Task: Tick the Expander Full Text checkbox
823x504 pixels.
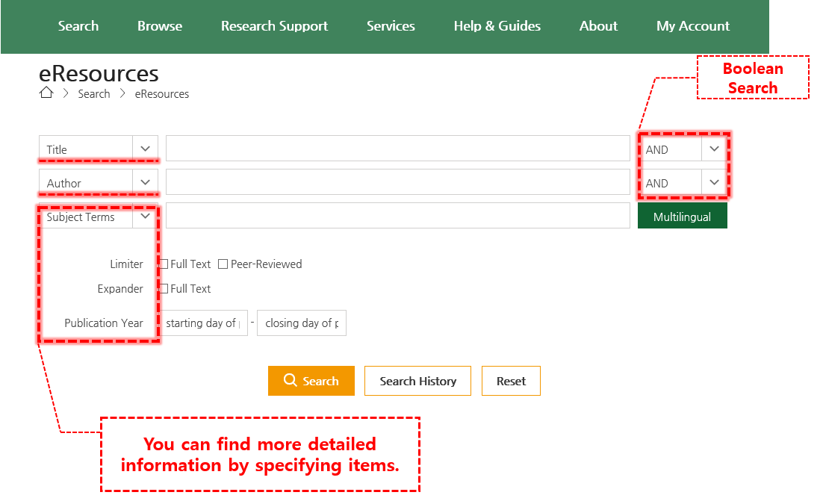Action: click(x=164, y=289)
